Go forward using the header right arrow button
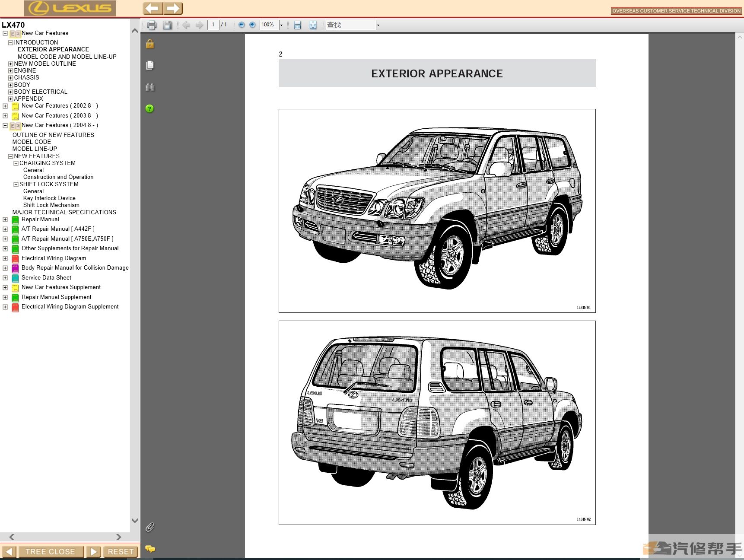744x560 pixels. coord(173,8)
